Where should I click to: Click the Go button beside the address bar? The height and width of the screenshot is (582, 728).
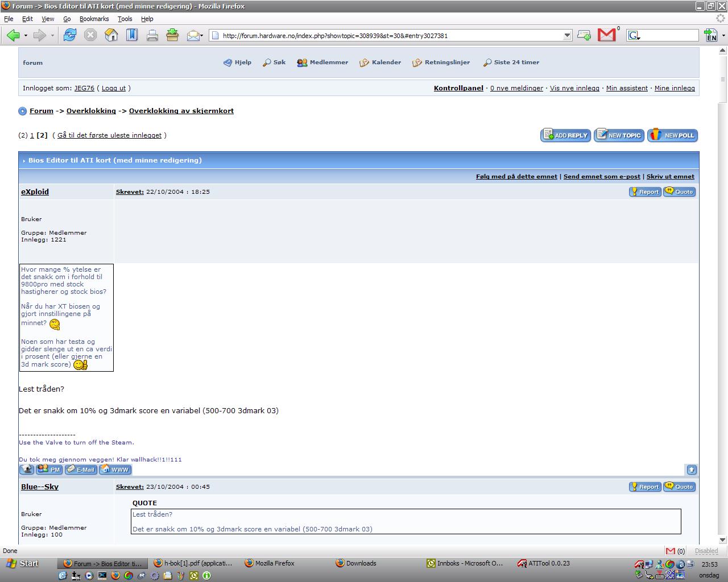584,35
